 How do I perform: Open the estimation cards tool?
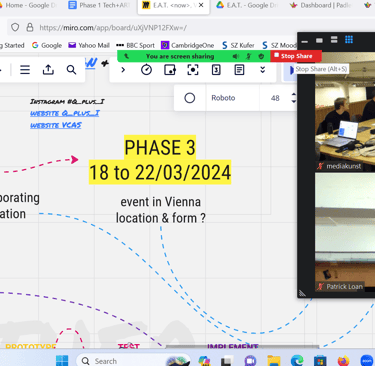[x=216, y=70]
